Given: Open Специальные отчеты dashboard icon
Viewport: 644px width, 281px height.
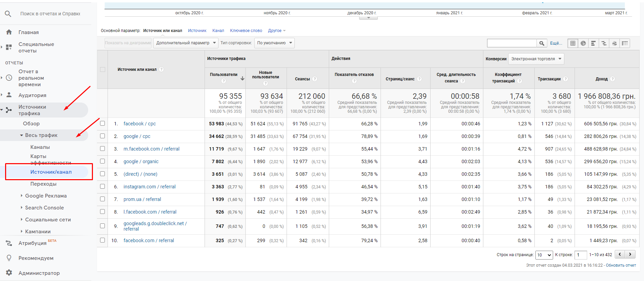Looking at the screenshot, I should click(x=9, y=47).
